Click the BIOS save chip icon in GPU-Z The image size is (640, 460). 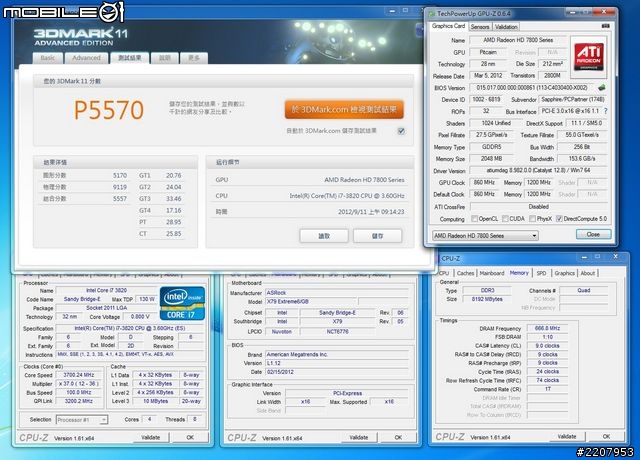(601, 87)
